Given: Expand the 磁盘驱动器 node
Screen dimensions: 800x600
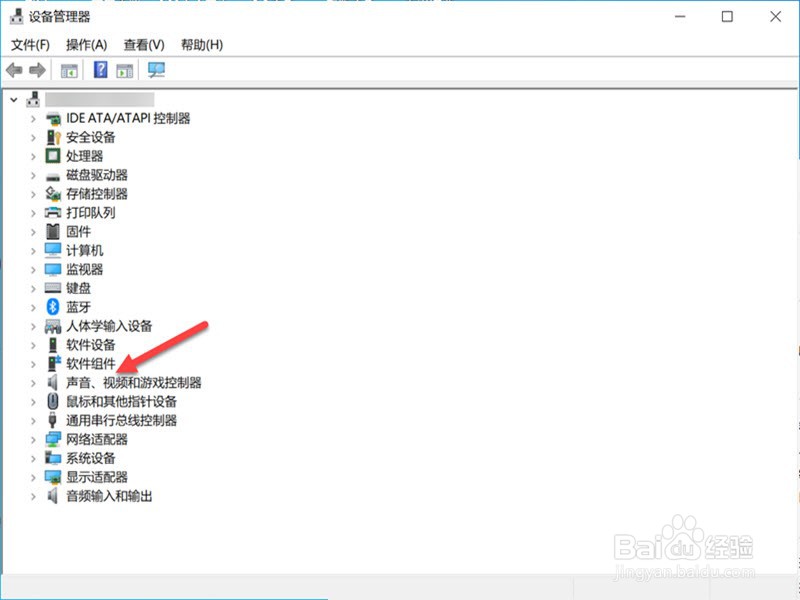Looking at the screenshot, I should pyautogui.click(x=34, y=176).
